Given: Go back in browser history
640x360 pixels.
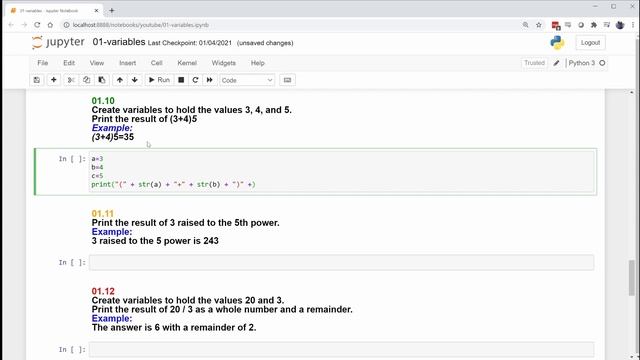Looking at the screenshot, I should click(11, 25).
